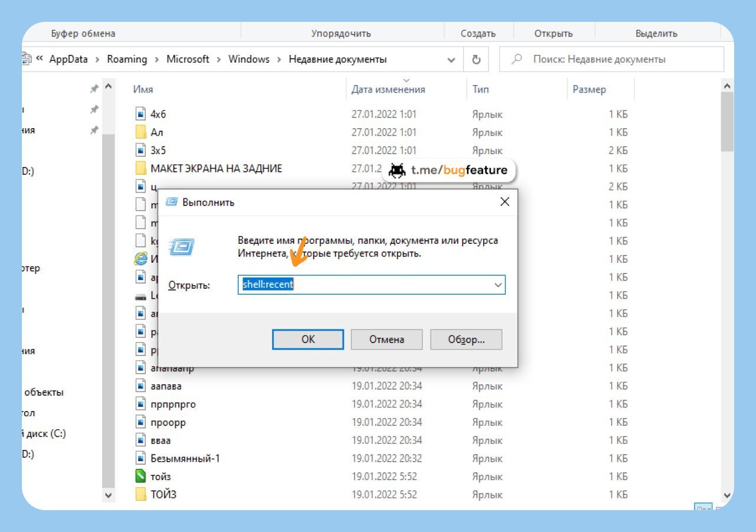Image resolution: width=756 pixels, height=532 pixels.
Task: Open the 4x6 shortcut file icon
Action: click(x=141, y=114)
